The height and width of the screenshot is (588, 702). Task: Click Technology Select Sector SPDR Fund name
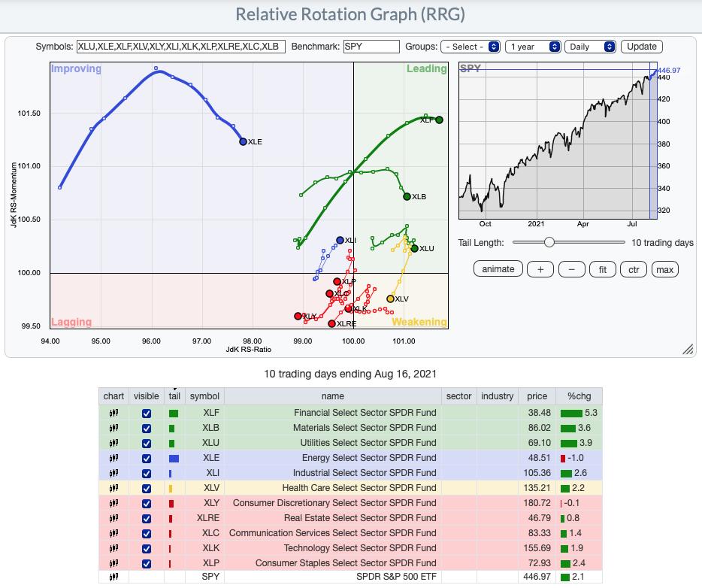(360, 547)
